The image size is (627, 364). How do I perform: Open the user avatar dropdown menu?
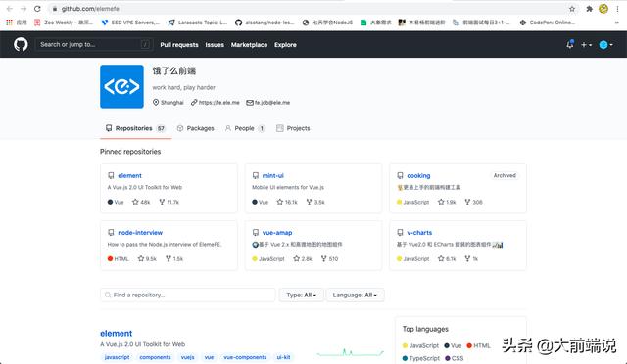coord(606,45)
